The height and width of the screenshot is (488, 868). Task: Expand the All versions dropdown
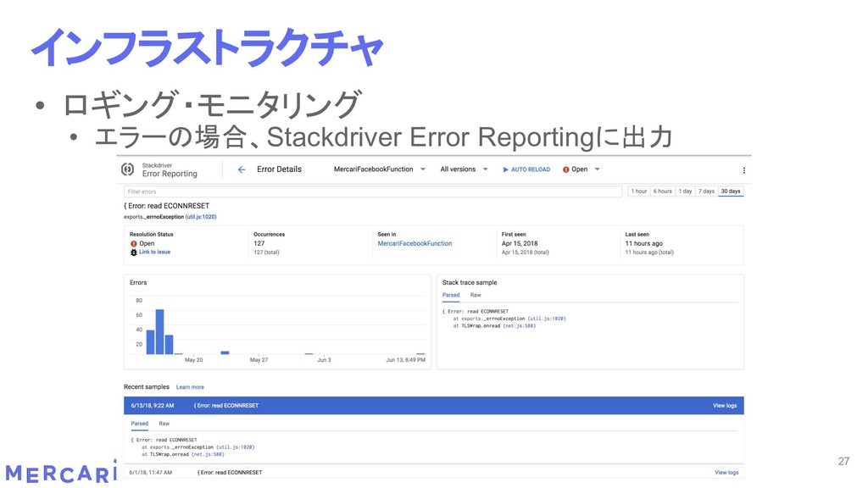click(x=464, y=169)
